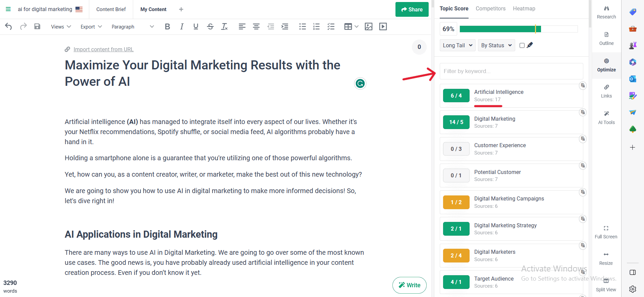
Task: Open browser sidebar settings gear
Action: [633, 289]
